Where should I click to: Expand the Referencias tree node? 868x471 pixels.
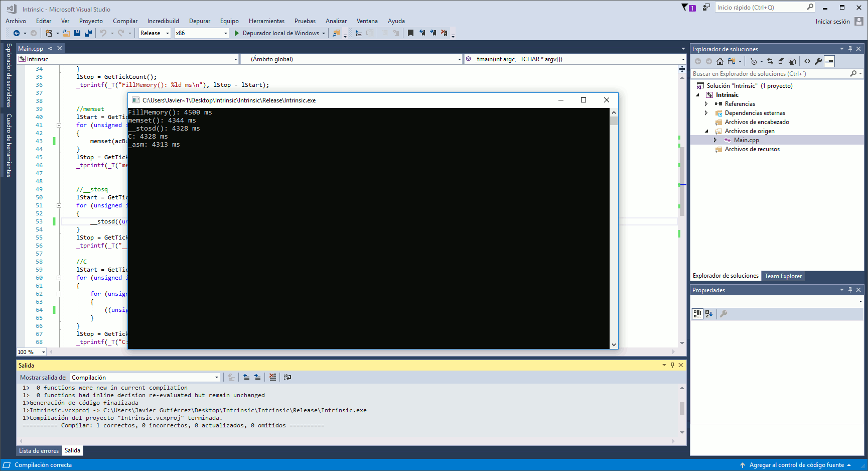[x=706, y=104]
